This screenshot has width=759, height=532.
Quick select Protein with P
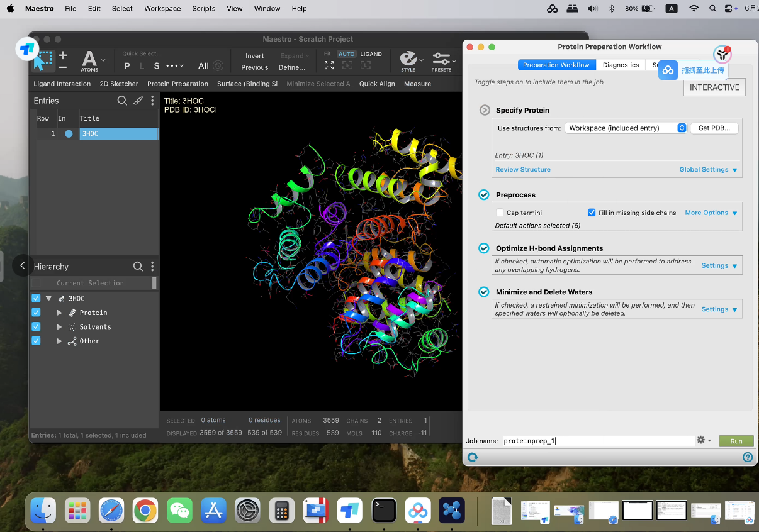point(127,66)
